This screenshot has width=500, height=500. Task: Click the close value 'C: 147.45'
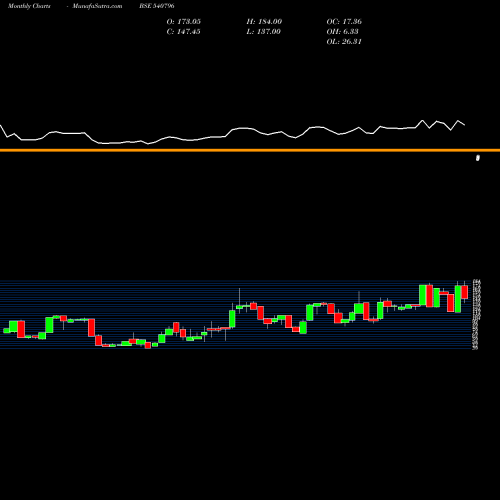[183, 31]
